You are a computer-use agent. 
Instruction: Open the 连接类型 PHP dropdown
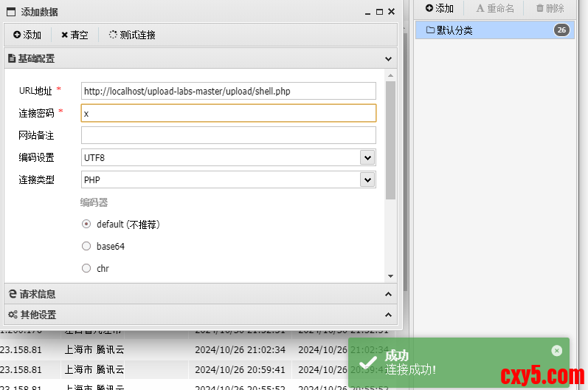pyautogui.click(x=367, y=179)
